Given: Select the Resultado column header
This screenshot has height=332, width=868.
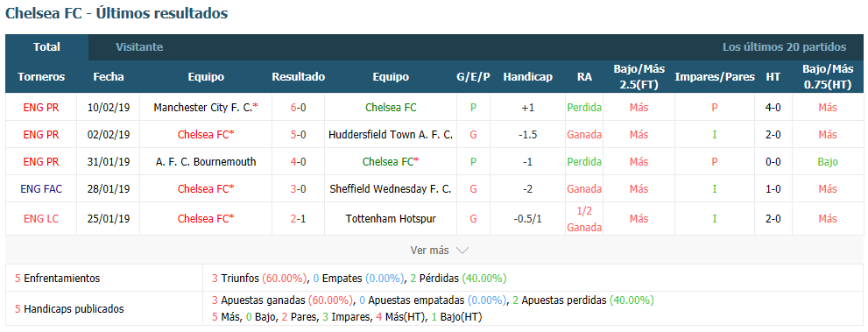Looking at the screenshot, I should [299, 77].
